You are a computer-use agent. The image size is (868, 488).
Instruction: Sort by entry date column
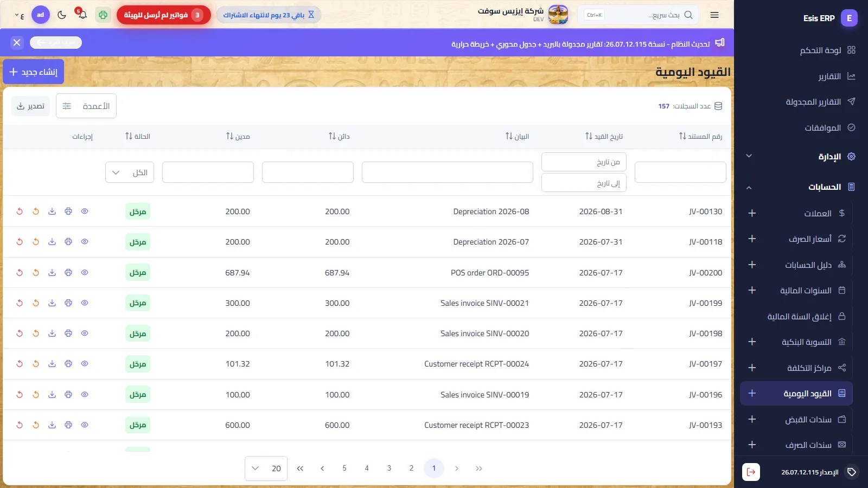[x=604, y=136]
